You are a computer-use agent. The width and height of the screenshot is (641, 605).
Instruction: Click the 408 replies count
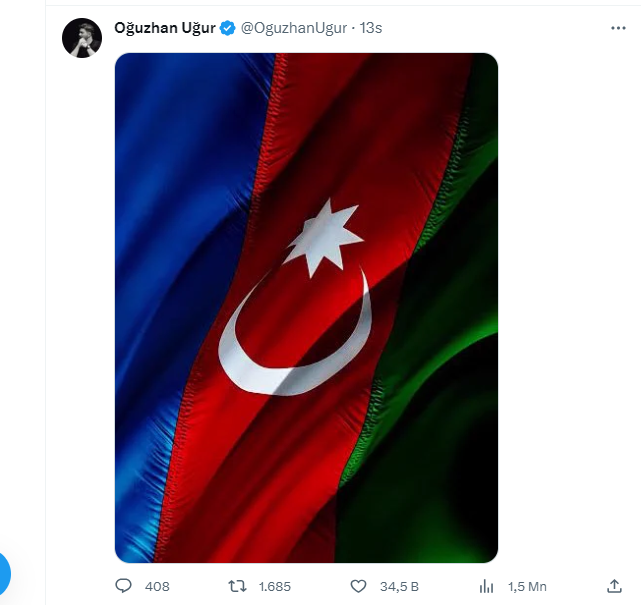pos(157,586)
